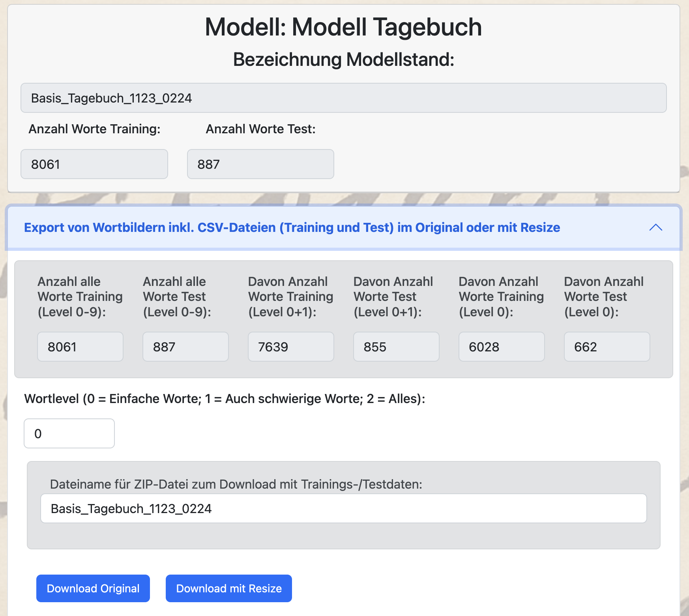The height and width of the screenshot is (616, 689).
Task: Click the 'Bezeichnung Modellstand:' heading
Action: [344, 60]
